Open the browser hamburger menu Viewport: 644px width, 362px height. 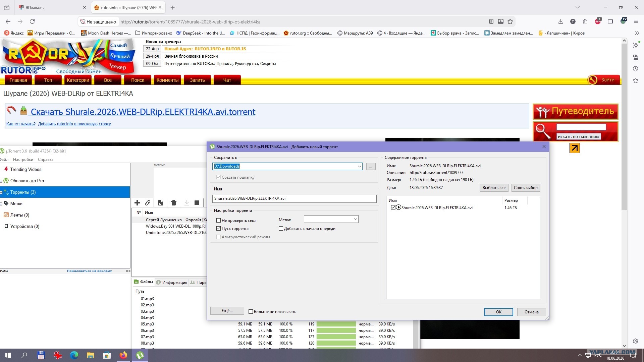(636, 21)
